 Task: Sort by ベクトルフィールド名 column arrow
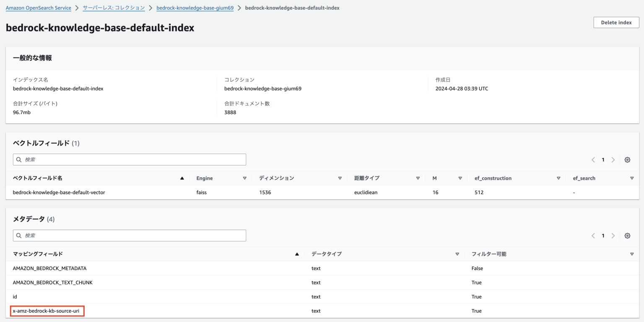click(x=182, y=178)
